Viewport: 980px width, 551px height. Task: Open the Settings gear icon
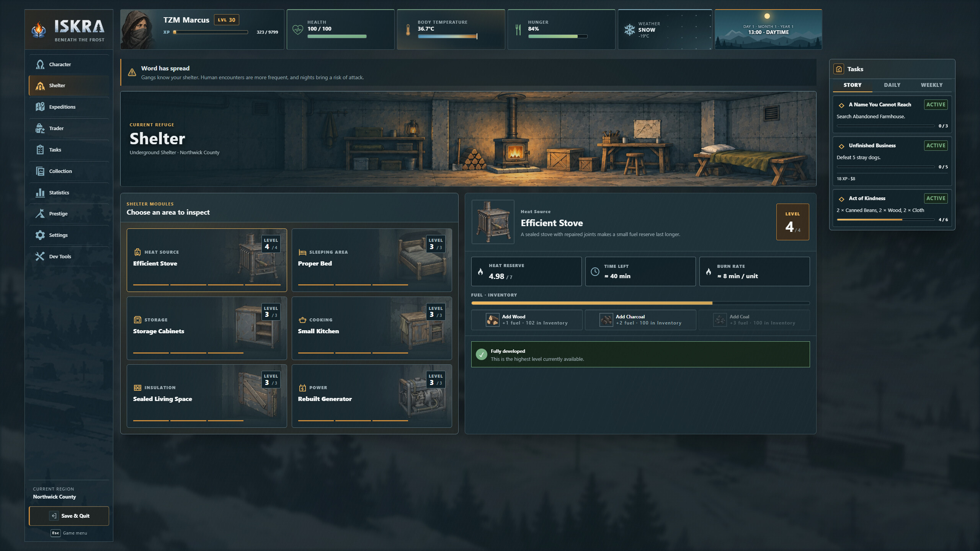tap(40, 235)
